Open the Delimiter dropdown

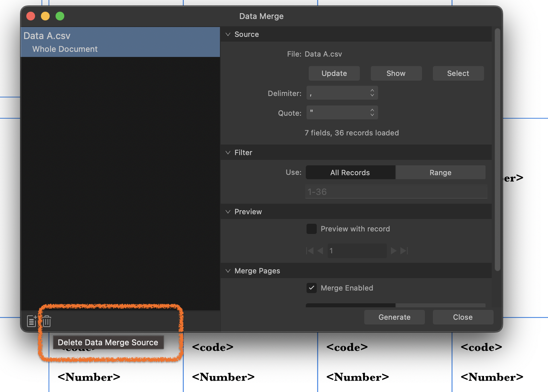coord(342,93)
